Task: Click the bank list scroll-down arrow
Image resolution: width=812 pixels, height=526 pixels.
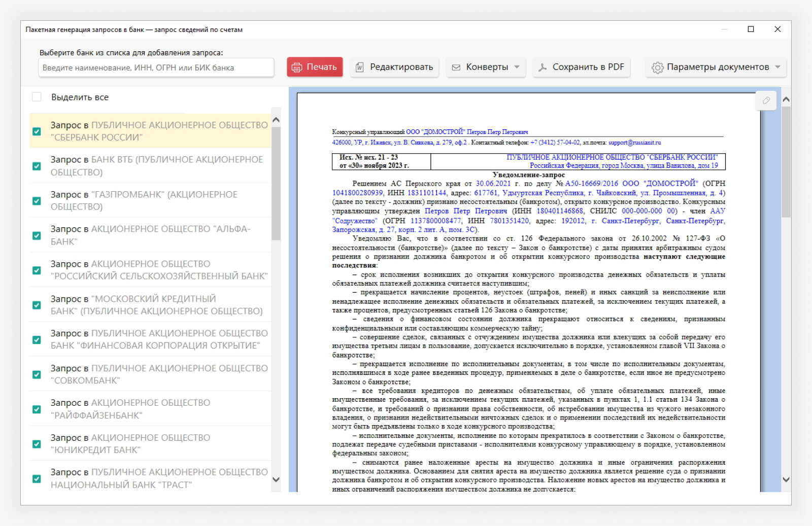Action: [276, 479]
